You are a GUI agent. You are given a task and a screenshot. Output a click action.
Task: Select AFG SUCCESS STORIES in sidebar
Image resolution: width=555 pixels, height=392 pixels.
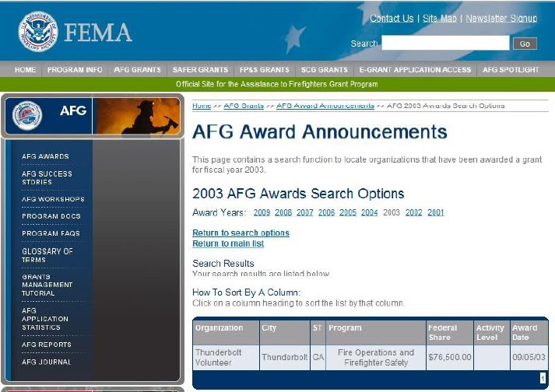[47, 178]
